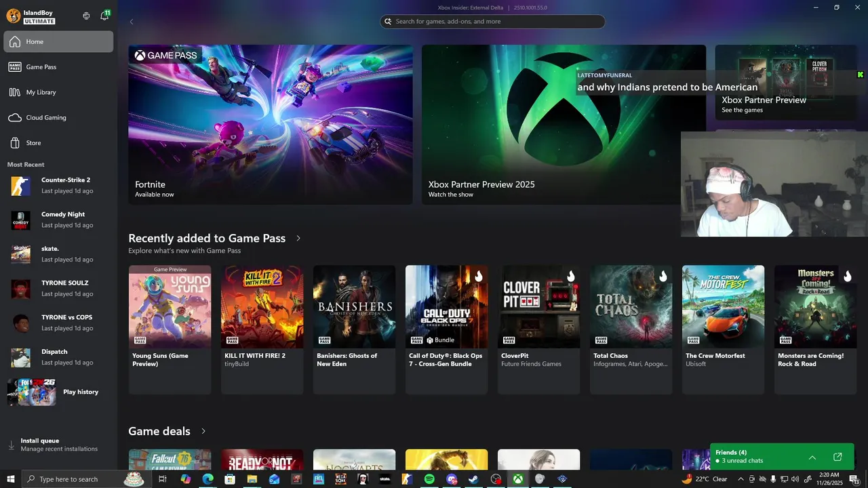
Task: Open My Library in the sidebar
Action: [x=58, y=92]
